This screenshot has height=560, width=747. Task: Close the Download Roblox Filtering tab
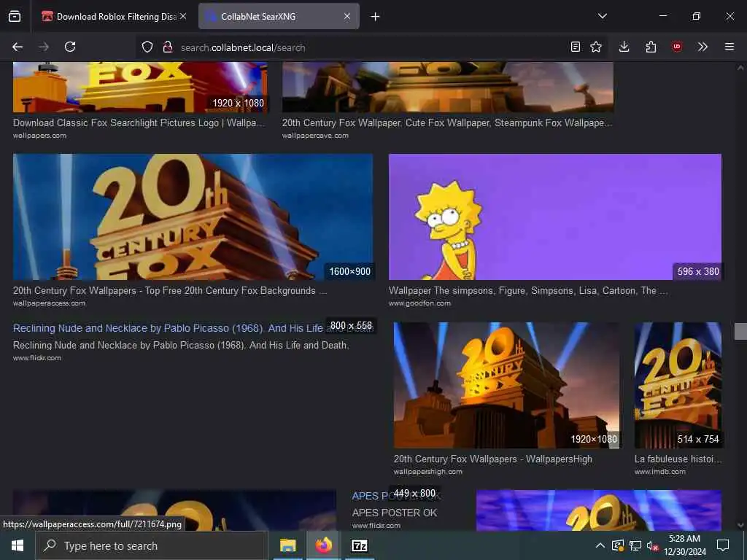tap(183, 16)
